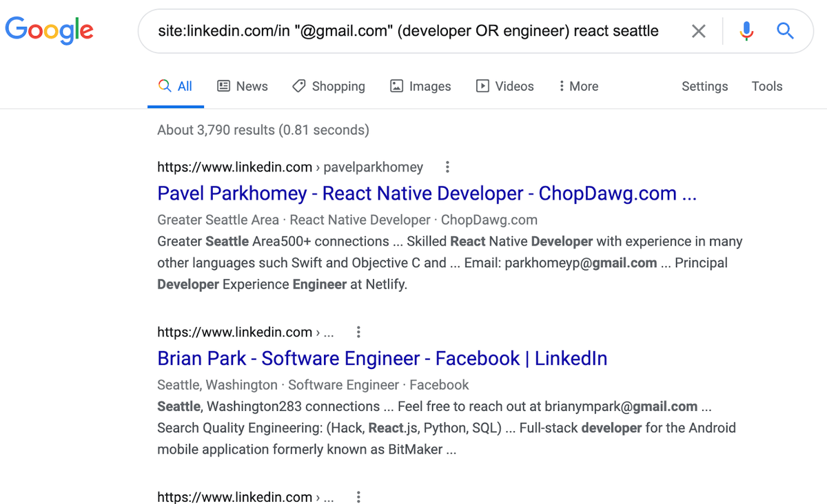Select the All results tab
The height and width of the screenshot is (504, 827).
[175, 86]
